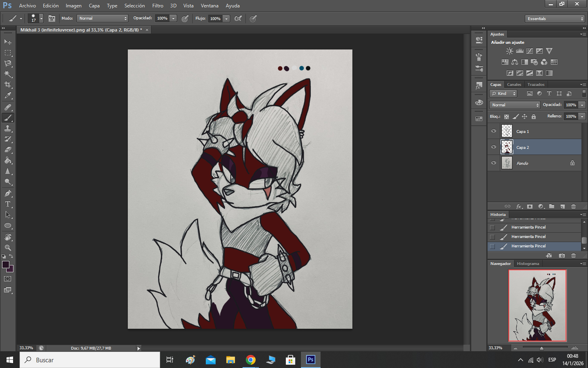588x368 pixels.
Task: Click the Windows taskbar Buscar search box
Action: (x=90, y=360)
